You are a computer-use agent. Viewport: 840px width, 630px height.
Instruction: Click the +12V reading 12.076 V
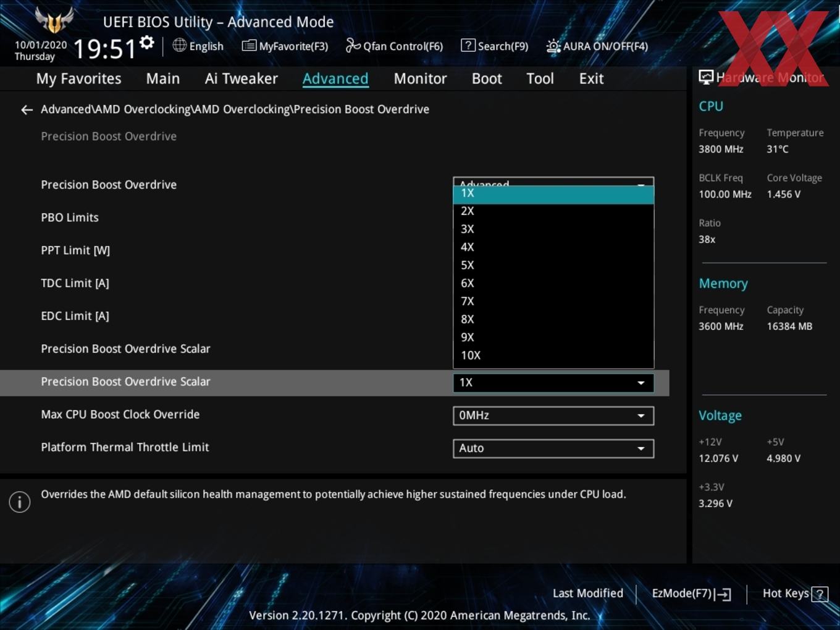(x=718, y=459)
